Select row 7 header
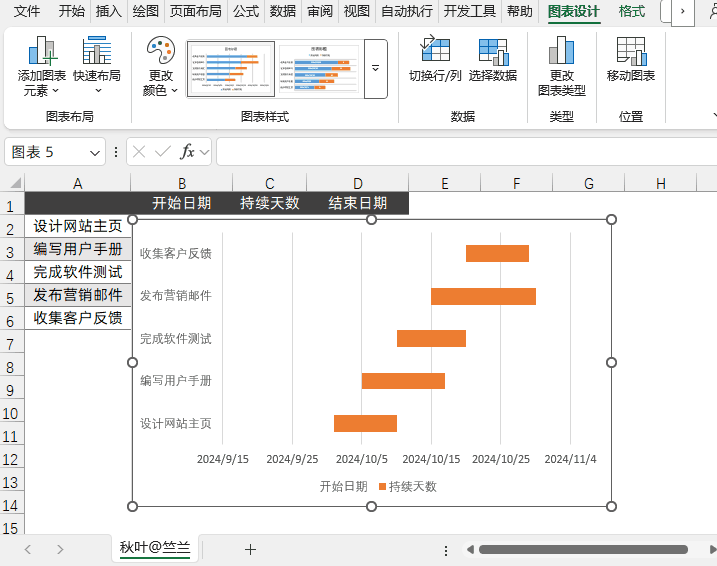Viewport: 717px width, 566px height. click(x=11, y=344)
